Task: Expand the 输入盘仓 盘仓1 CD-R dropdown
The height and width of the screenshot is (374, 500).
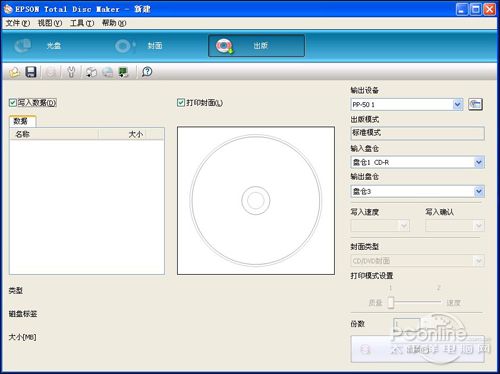Action: [x=479, y=162]
